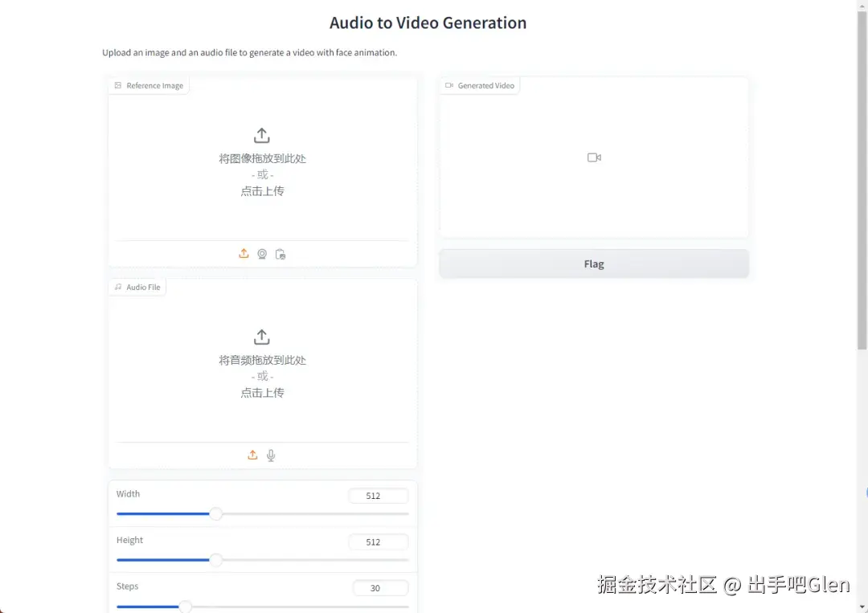Click the upload arrow inside the image dropzone
The image size is (868, 613).
(x=261, y=135)
